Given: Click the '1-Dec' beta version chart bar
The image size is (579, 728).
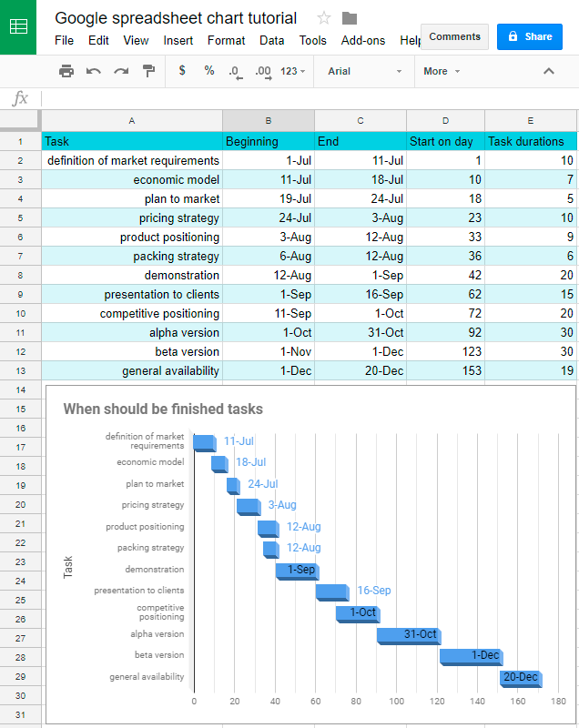Looking at the screenshot, I should coord(472,656).
